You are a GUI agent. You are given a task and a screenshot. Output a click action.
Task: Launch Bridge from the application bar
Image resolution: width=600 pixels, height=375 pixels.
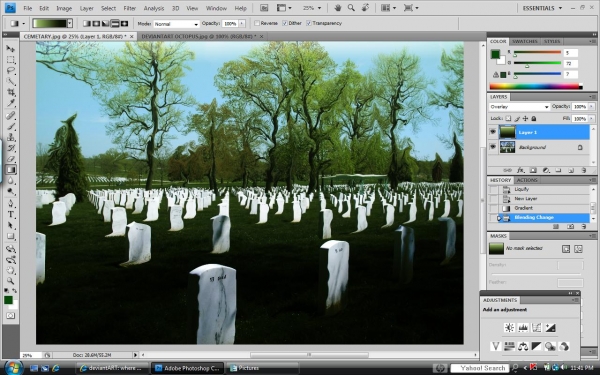click(x=264, y=8)
